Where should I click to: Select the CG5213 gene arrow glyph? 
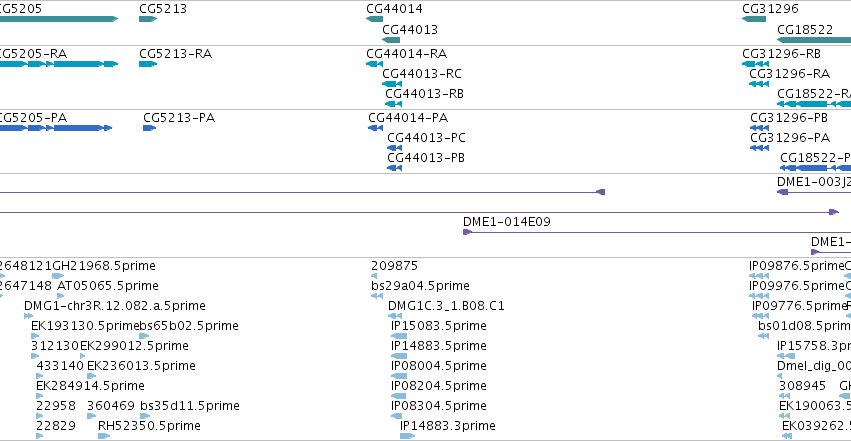click(x=148, y=19)
